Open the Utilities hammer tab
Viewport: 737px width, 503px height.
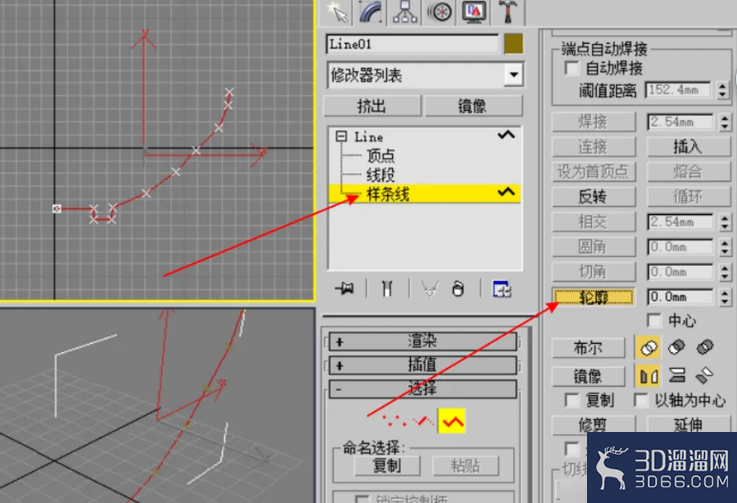[508, 12]
